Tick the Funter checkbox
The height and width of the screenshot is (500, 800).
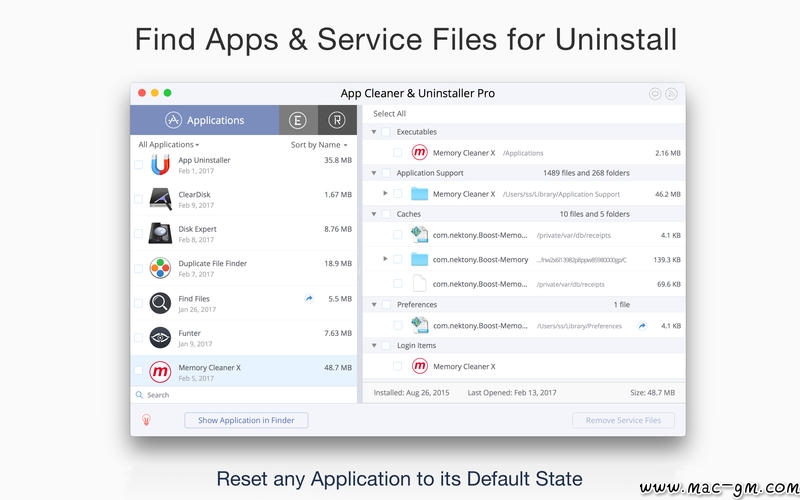[x=138, y=338]
